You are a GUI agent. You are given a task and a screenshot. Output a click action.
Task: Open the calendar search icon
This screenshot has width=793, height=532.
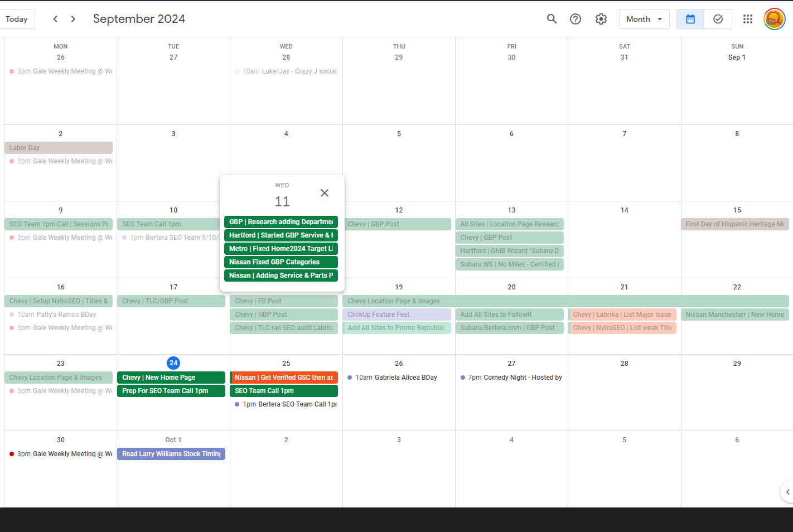(x=552, y=19)
